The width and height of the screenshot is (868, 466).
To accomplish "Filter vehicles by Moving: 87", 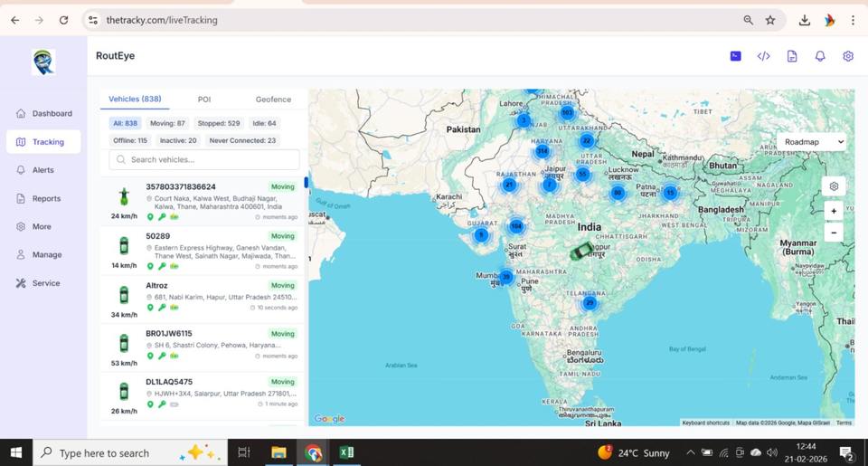I will click(x=167, y=123).
